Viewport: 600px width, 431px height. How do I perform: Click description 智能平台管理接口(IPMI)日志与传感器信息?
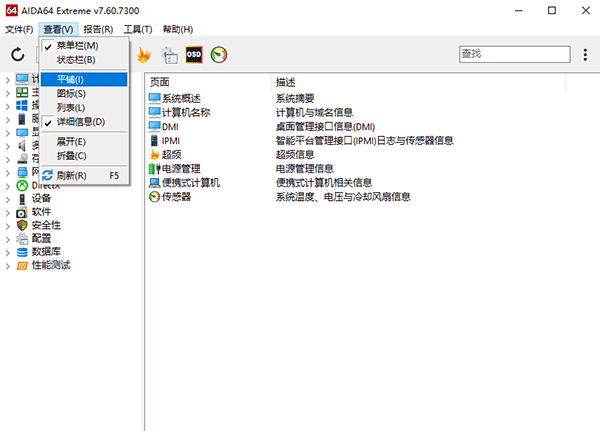(x=365, y=141)
